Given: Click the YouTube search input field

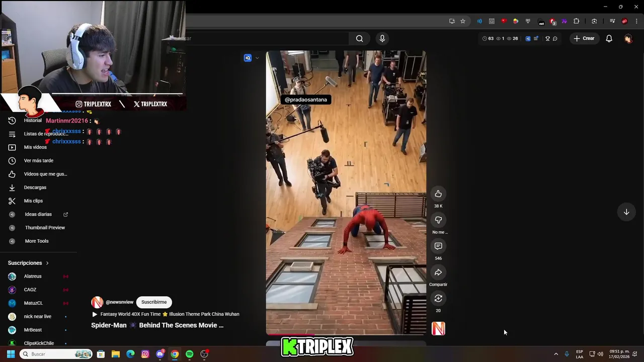Looking at the screenshot, I should 267,38.
